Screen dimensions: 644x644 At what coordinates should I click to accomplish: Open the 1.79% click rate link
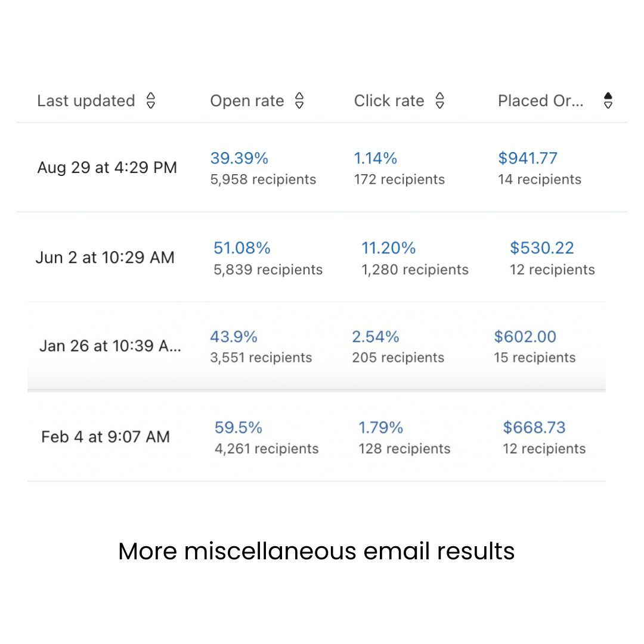380,428
